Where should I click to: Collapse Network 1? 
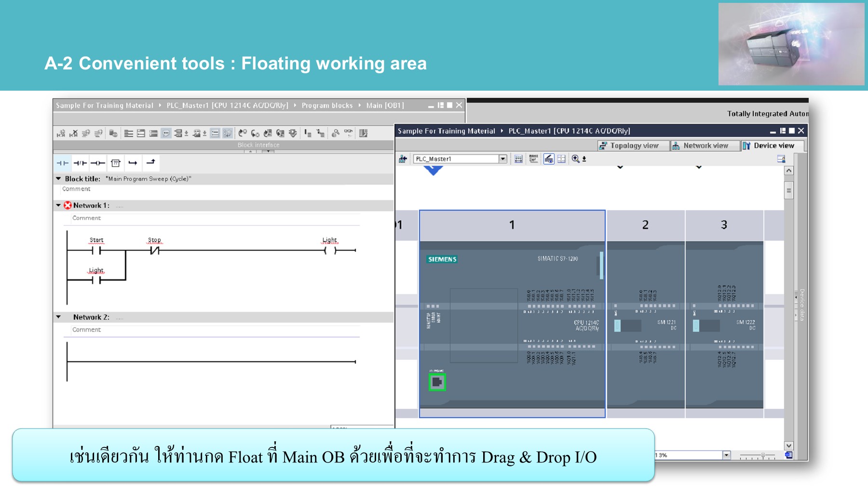(57, 205)
